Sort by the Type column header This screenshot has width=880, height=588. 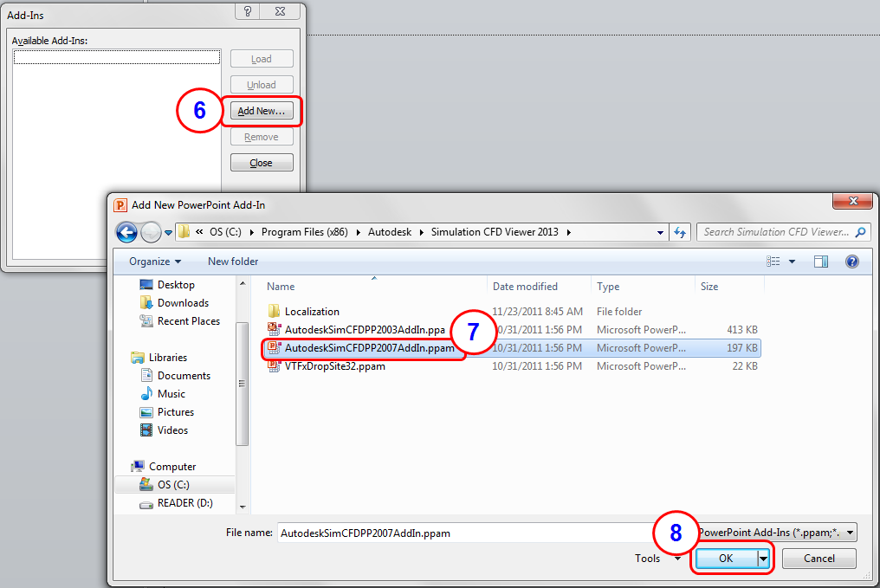(x=608, y=287)
